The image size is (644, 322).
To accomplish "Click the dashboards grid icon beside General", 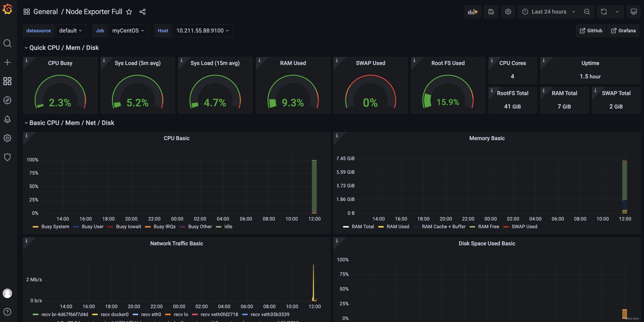I will coord(27,12).
